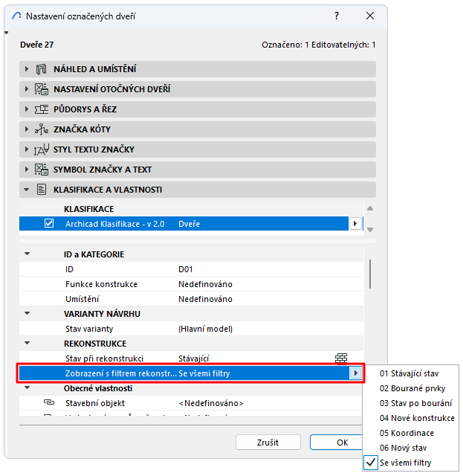Toggle the Archicad Klasifikace - v 2.0 checkbox
This screenshot has width=463, height=476.
49,223
